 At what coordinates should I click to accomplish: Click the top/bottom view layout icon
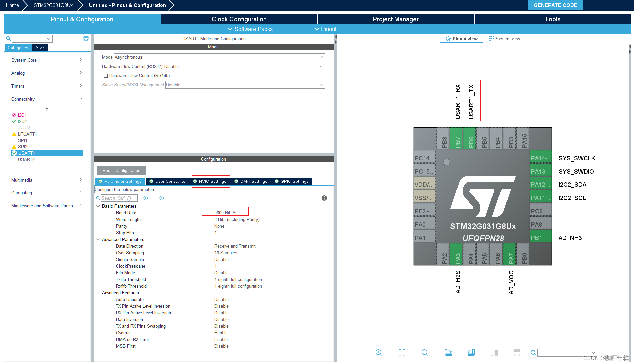(517, 353)
